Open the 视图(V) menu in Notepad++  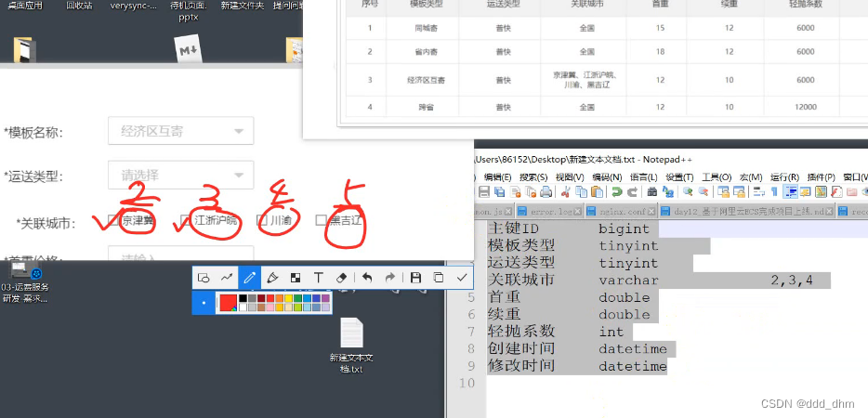point(570,177)
